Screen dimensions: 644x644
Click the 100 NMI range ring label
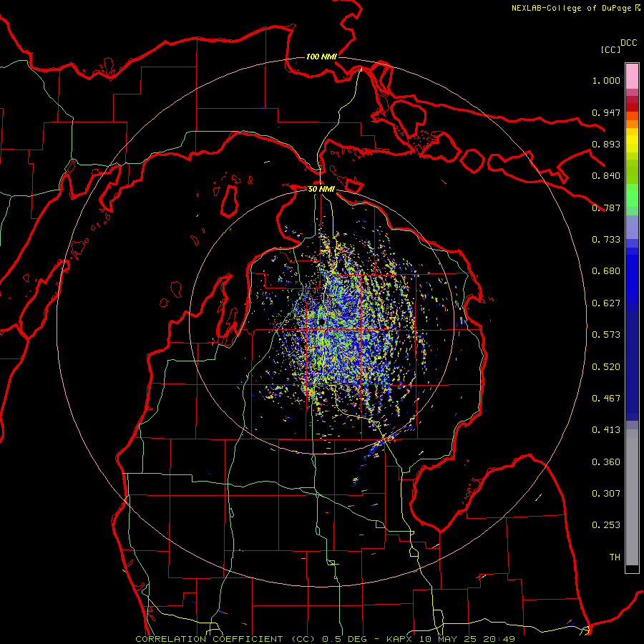(x=321, y=57)
